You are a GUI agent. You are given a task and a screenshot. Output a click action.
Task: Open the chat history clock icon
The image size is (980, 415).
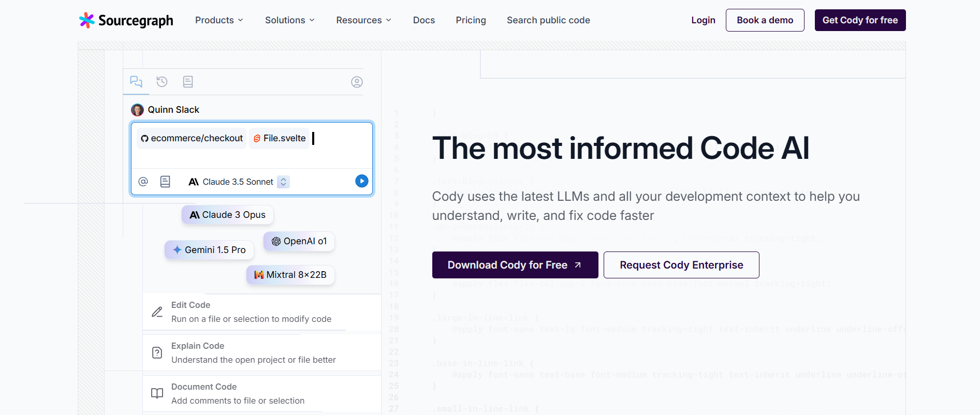click(162, 82)
